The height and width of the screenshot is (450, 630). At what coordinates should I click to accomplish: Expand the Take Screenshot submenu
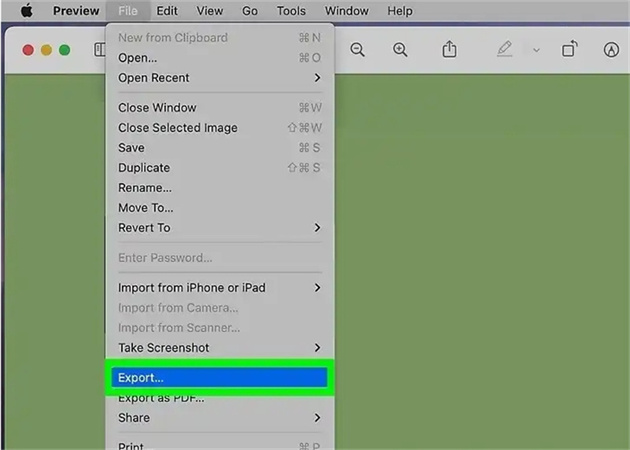pyautogui.click(x=219, y=348)
